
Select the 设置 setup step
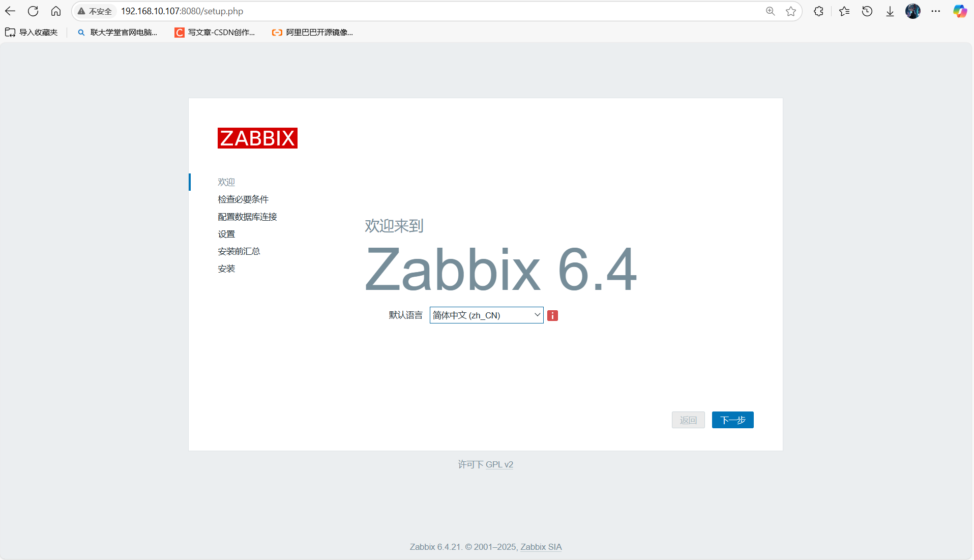(226, 234)
